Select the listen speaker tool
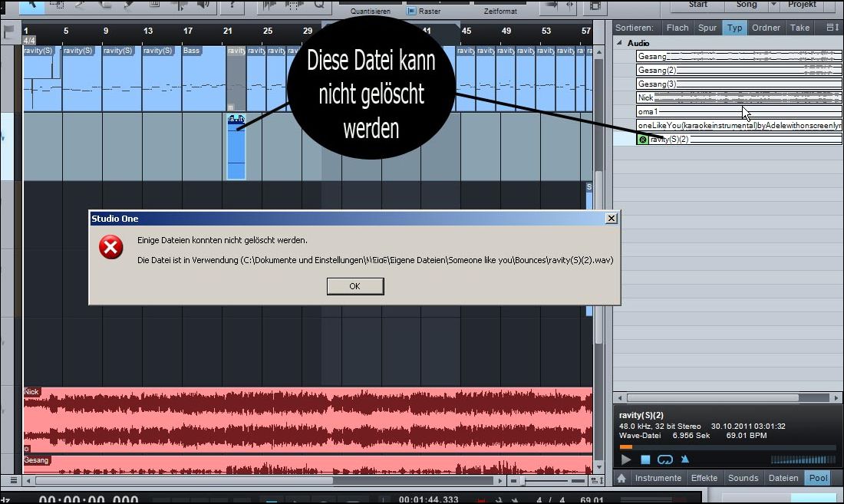Image resolution: width=844 pixels, height=504 pixels. click(204, 5)
